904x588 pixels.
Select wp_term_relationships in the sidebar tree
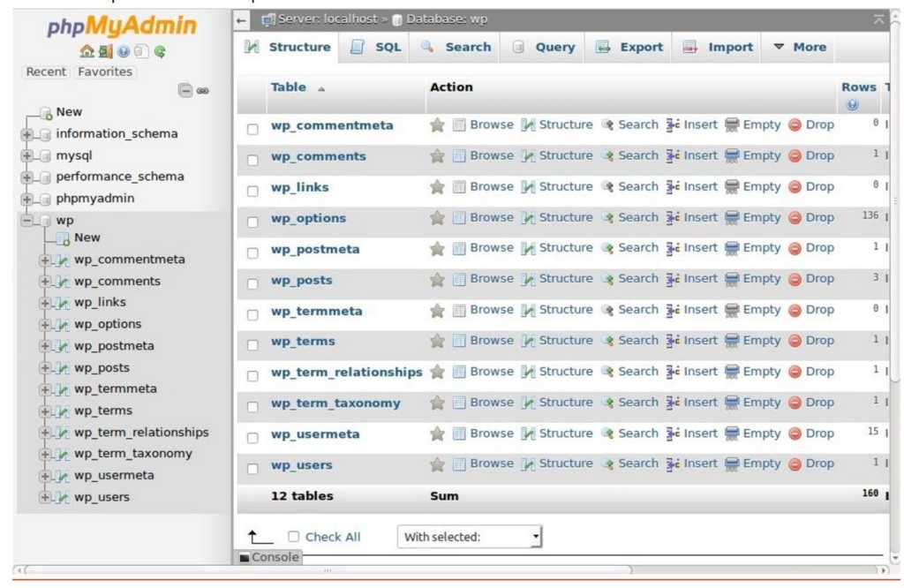pyautogui.click(x=141, y=433)
